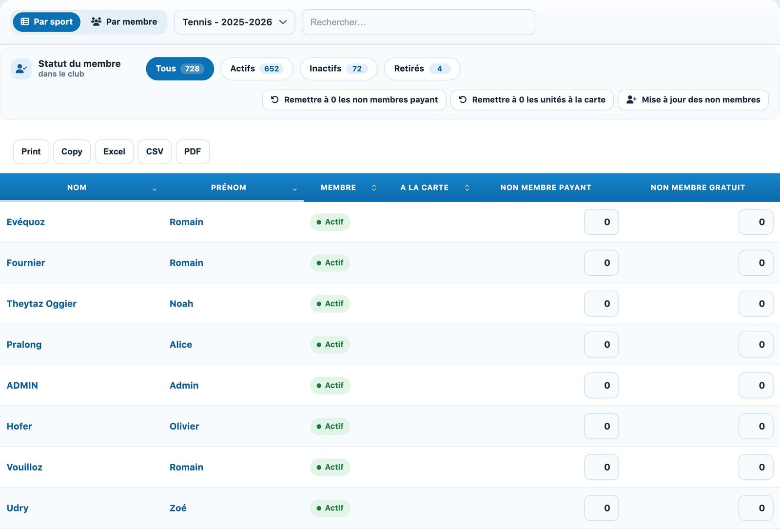Download the table as PDF
The height and width of the screenshot is (532, 780).
pyautogui.click(x=193, y=152)
